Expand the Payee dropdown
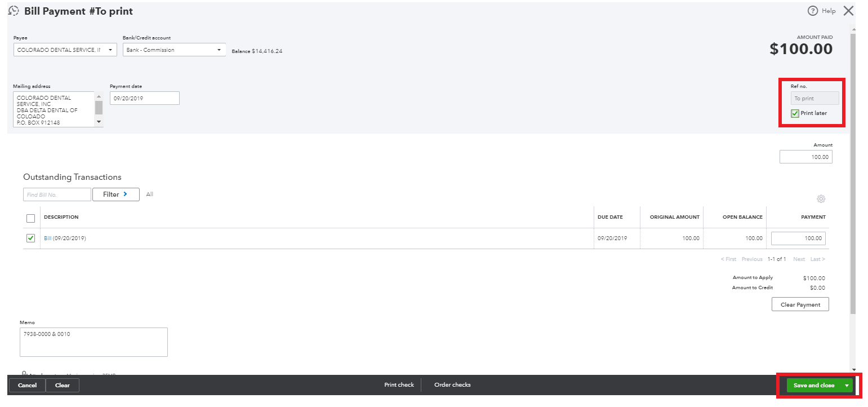 [110, 50]
